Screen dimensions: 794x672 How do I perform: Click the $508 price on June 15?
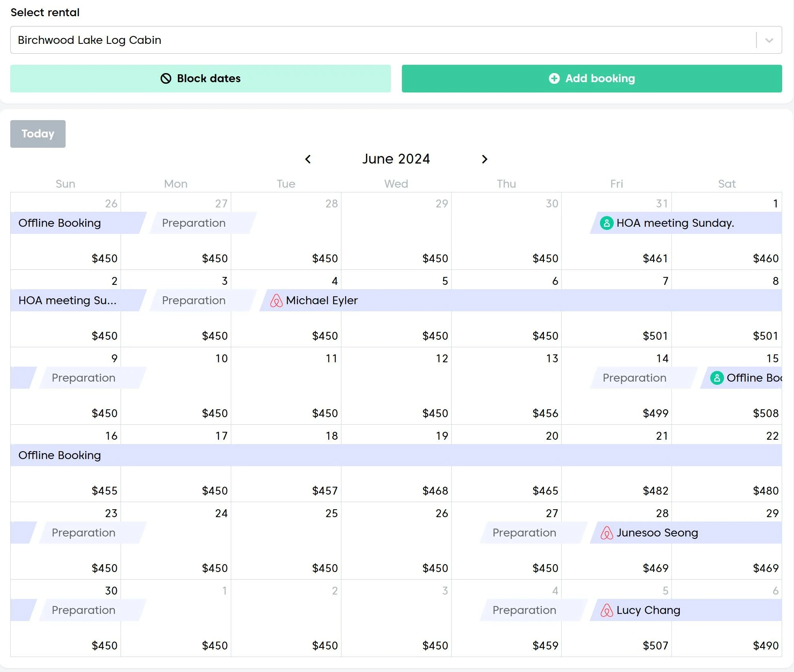tap(766, 413)
